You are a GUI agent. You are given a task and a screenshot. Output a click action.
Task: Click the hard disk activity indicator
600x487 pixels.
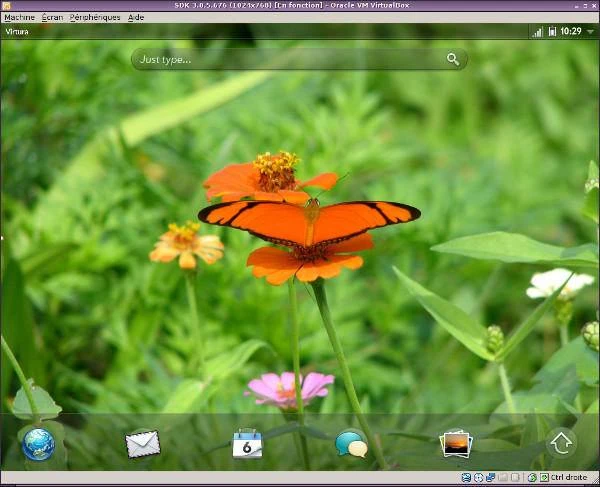pyautogui.click(x=466, y=477)
